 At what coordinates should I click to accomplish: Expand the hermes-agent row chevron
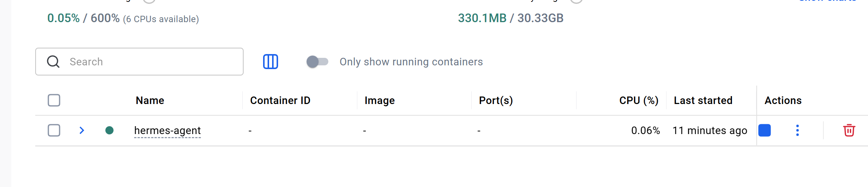(82, 130)
